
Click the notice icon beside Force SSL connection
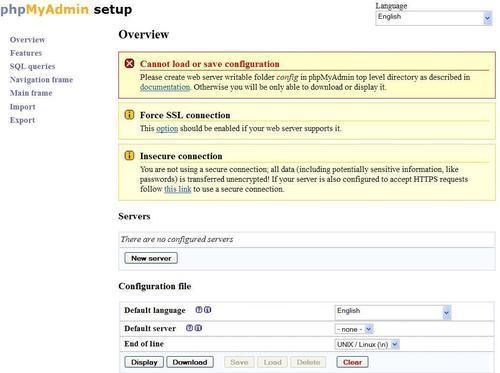pyautogui.click(x=129, y=115)
